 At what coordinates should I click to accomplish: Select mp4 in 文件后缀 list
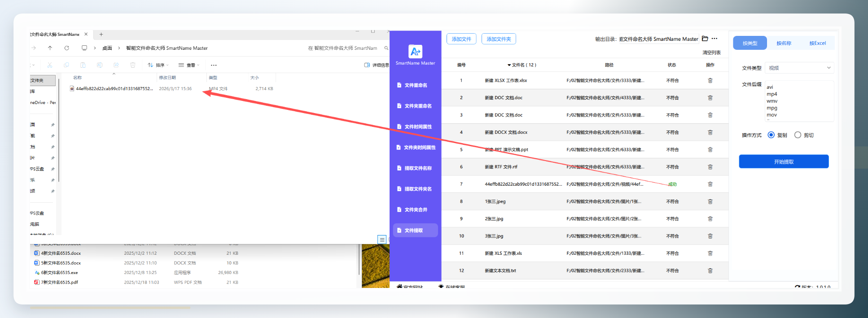click(772, 94)
